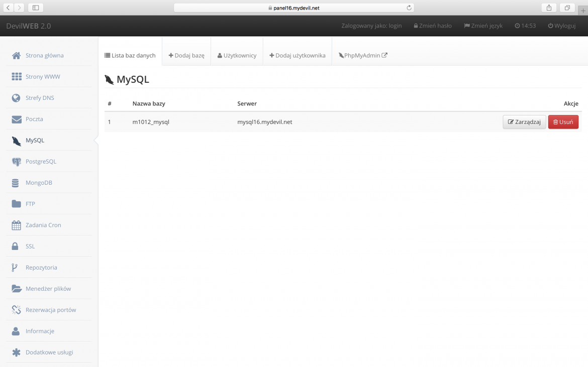Click Wyloguj to log out
Image resolution: width=588 pixels, height=367 pixels.
pos(561,26)
